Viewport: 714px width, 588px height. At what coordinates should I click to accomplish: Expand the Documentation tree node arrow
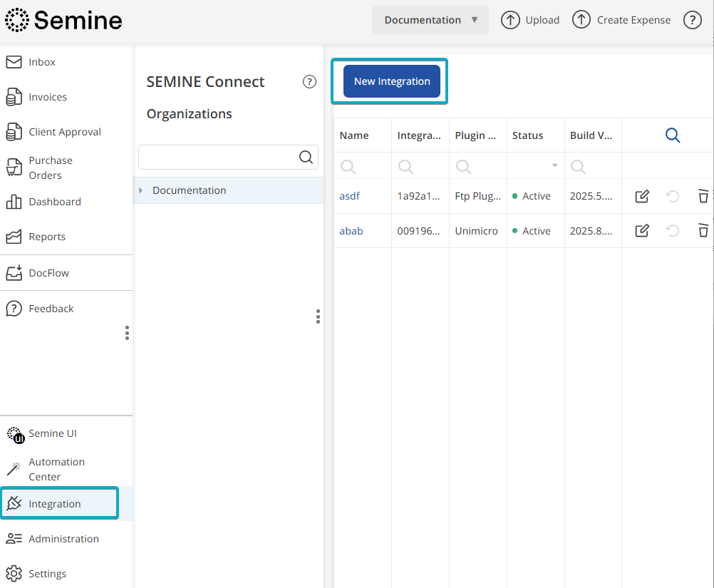141,190
